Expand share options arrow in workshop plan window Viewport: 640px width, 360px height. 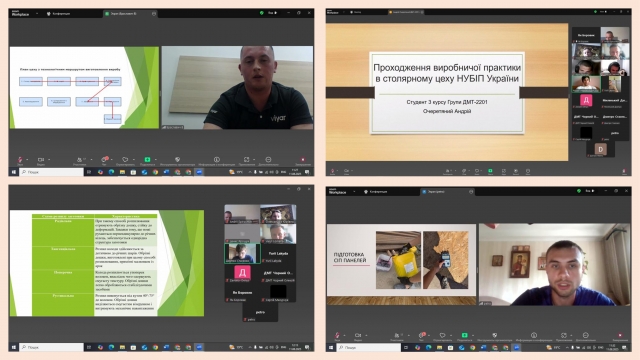tap(155, 160)
